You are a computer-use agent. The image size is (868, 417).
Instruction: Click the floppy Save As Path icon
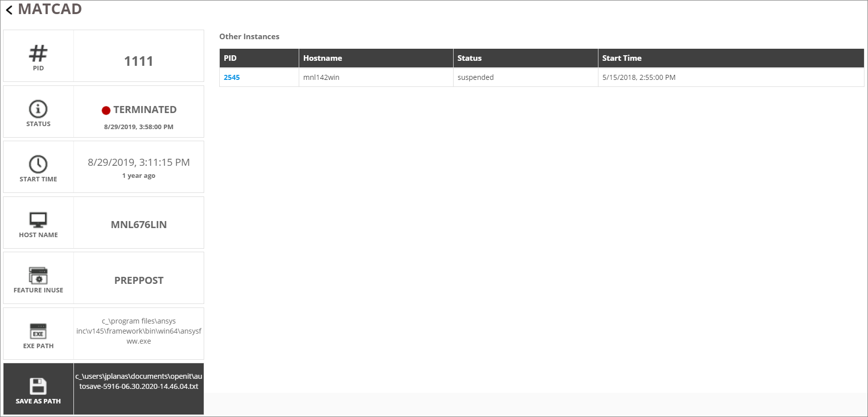[38, 386]
